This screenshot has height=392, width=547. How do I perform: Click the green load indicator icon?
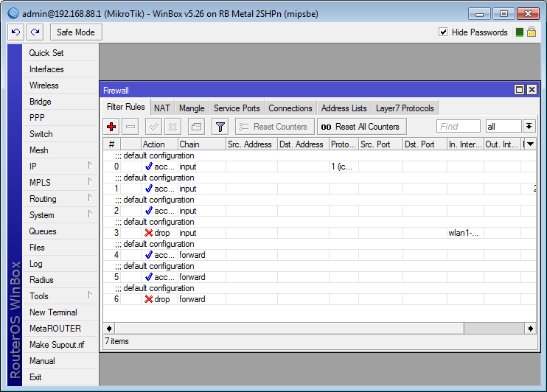520,32
